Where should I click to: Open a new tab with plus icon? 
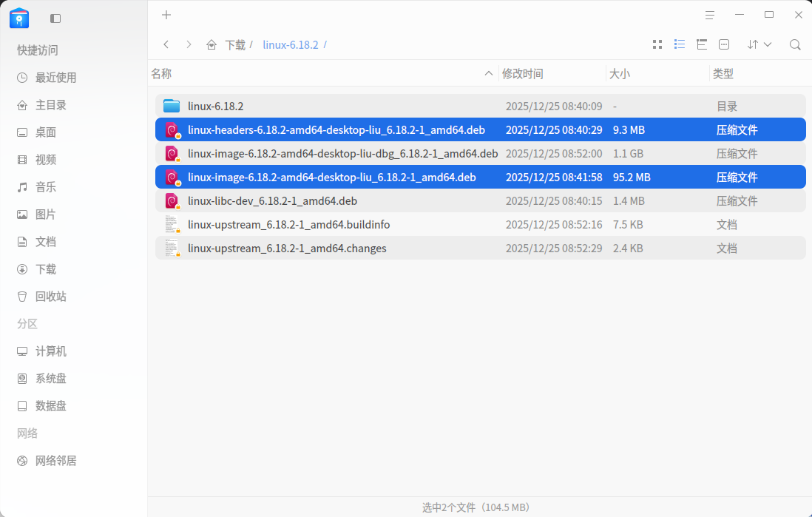(x=166, y=15)
